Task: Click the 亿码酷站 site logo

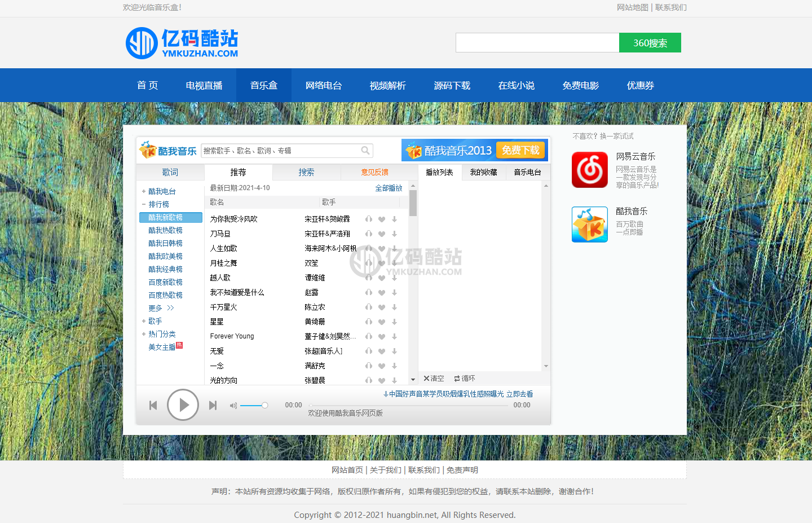Action: pyautogui.click(x=182, y=43)
